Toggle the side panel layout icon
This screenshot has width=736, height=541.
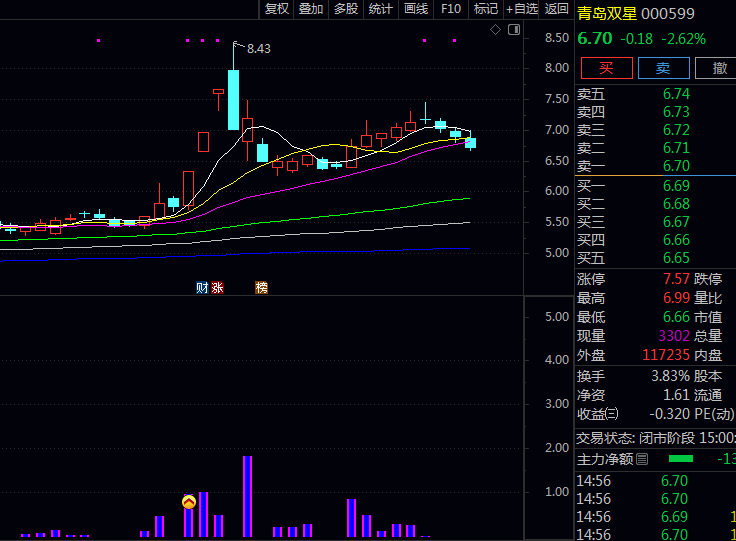click(x=512, y=30)
